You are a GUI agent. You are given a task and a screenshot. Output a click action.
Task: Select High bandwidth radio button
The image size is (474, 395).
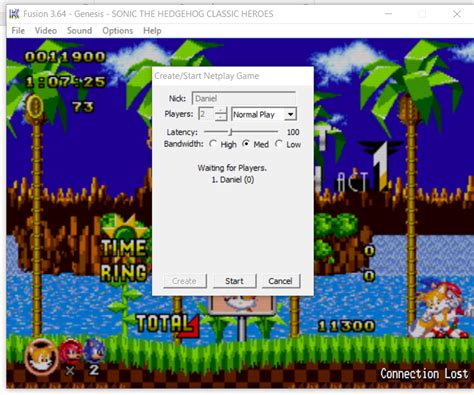pos(213,144)
